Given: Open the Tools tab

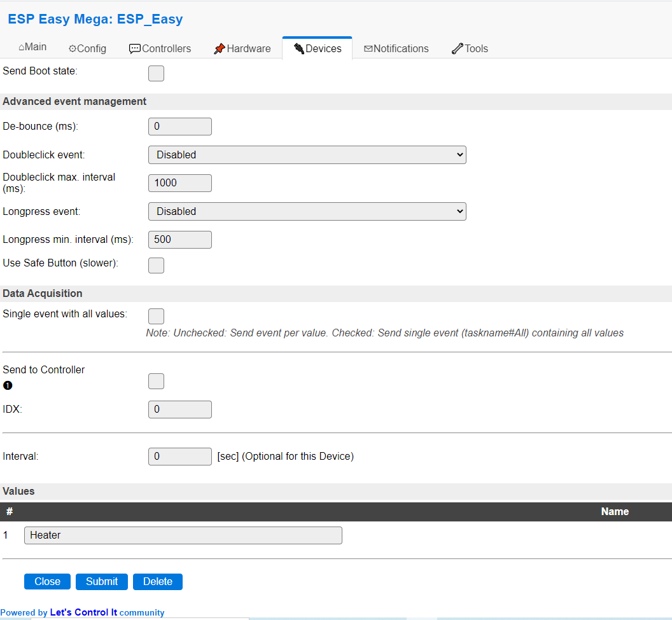Looking at the screenshot, I should click(470, 48).
